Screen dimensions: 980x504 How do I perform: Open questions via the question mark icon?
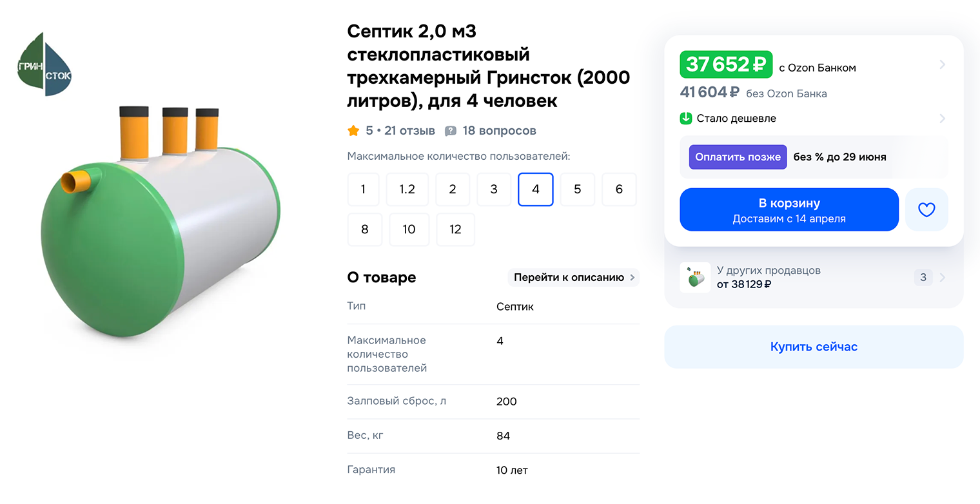click(449, 130)
